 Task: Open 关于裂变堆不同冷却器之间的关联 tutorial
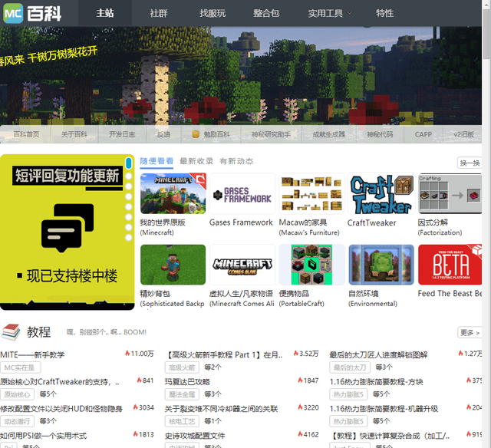coord(222,409)
